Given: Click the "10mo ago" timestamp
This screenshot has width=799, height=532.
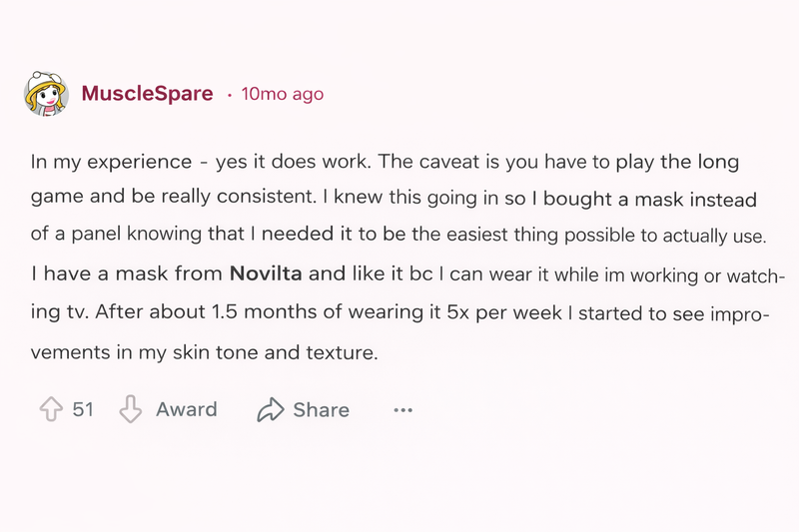Looking at the screenshot, I should tap(283, 94).
